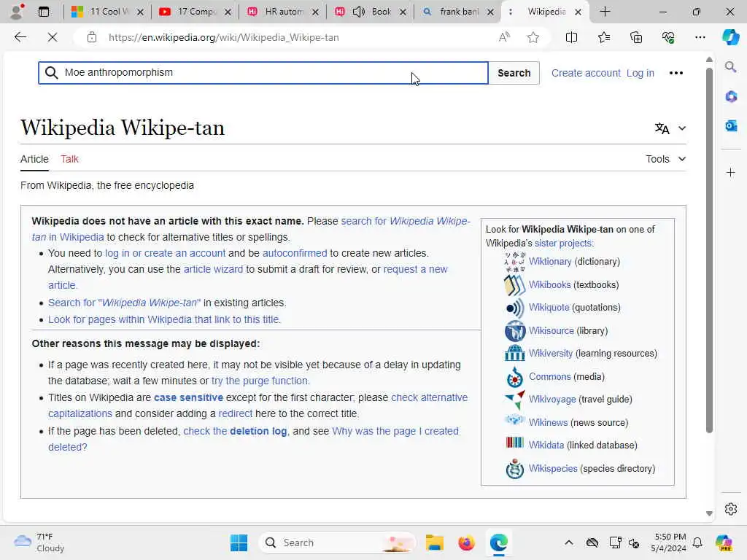Click try the purge function link
This screenshot has height=560, width=747.
(260, 381)
